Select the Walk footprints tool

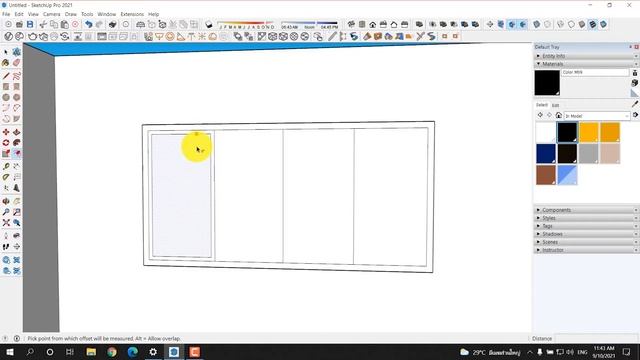[x=6, y=247]
